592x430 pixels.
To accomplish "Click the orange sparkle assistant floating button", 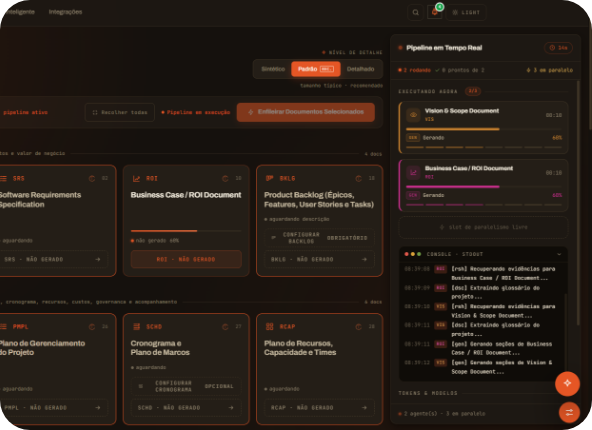I will (567, 384).
